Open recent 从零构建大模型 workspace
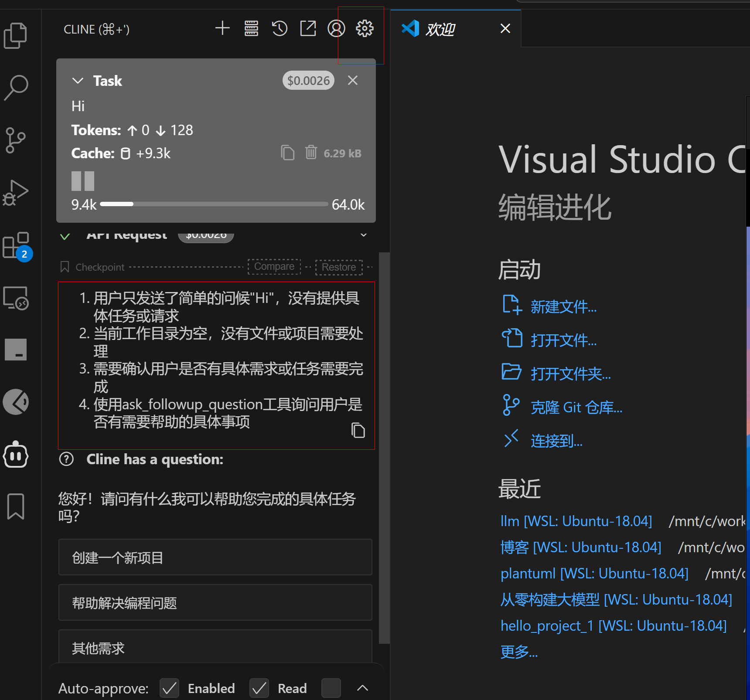 pyautogui.click(x=616, y=600)
